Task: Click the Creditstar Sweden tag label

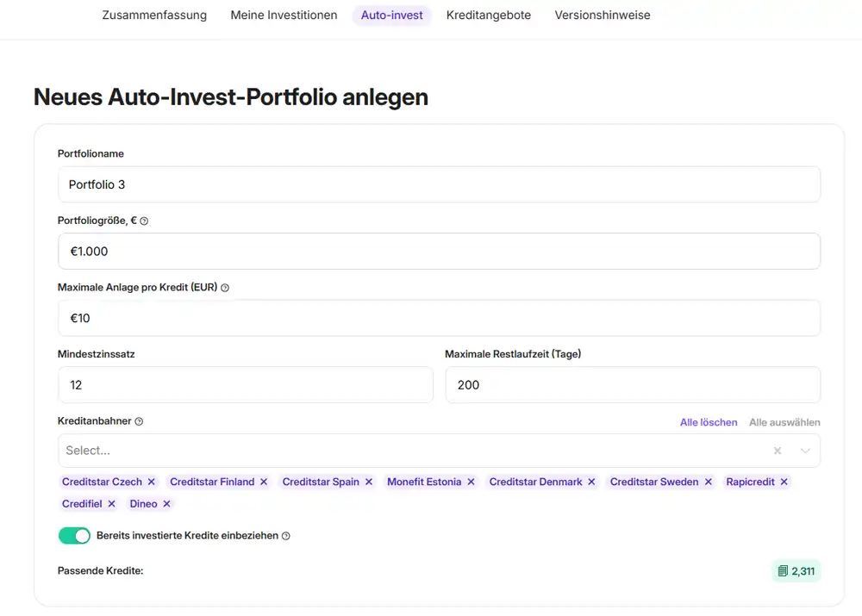Action: tap(654, 482)
